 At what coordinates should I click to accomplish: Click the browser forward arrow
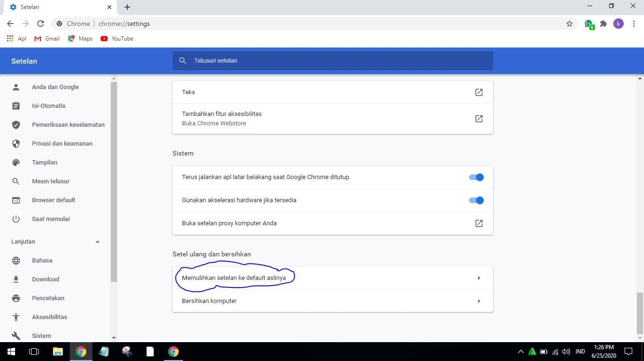click(25, 24)
